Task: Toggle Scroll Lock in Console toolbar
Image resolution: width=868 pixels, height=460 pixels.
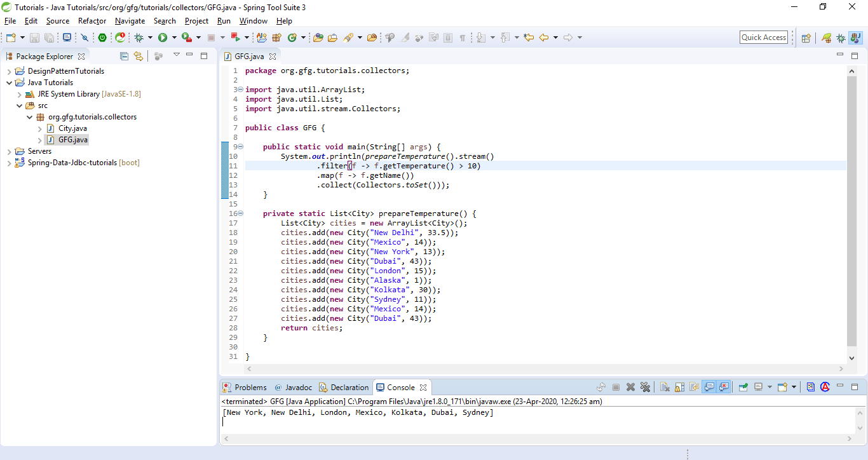Action: tap(679, 387)
